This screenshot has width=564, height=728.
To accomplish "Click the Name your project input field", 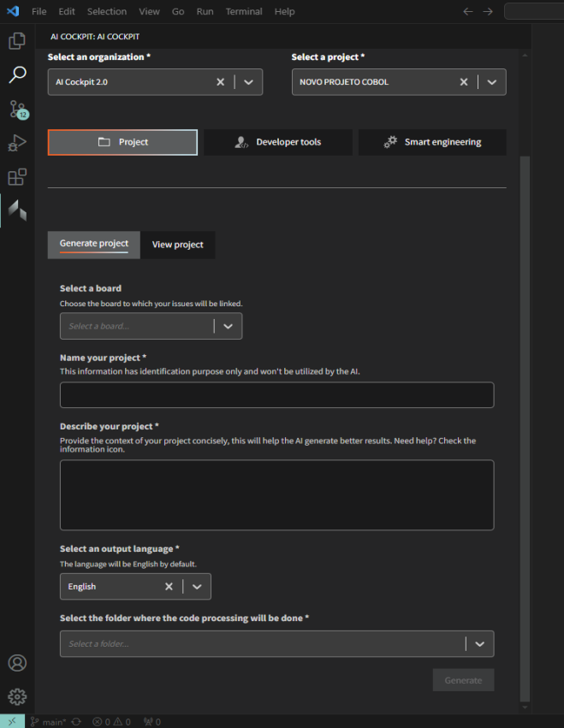I will 276,395.
